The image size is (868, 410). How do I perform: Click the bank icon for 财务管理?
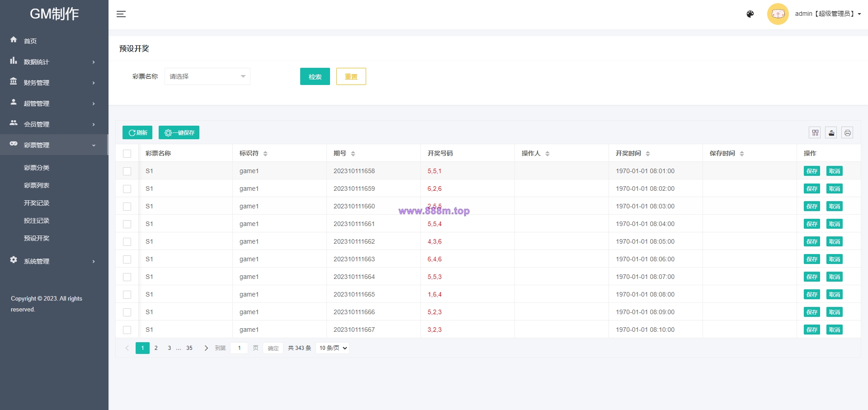click(x=14, y=81)
